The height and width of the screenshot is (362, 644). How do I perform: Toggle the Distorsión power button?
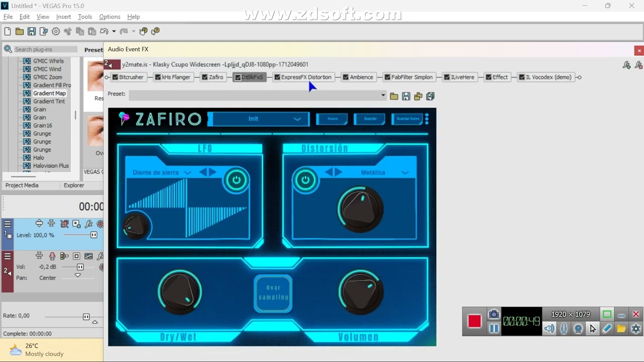tap(305, 180)
